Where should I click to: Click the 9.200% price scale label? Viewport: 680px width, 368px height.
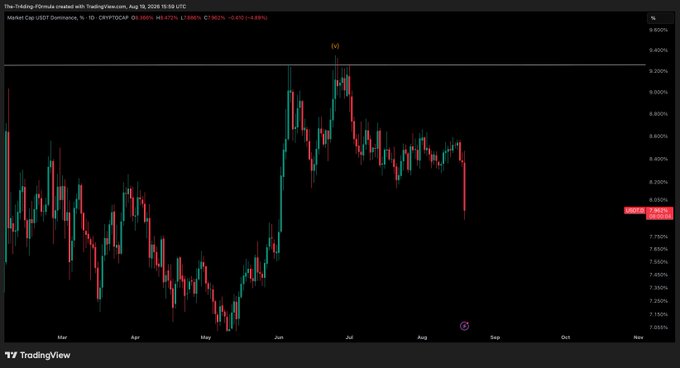click(658, 71)
